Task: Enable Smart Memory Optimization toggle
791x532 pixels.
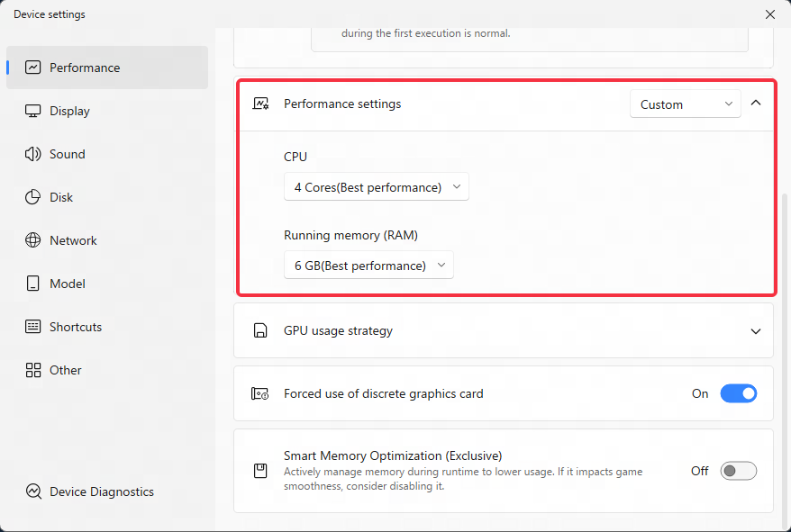Action: tap(738, 471)
